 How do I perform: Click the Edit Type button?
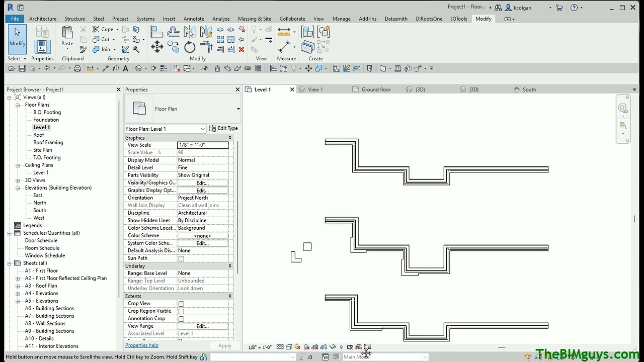tap(223, 128)
